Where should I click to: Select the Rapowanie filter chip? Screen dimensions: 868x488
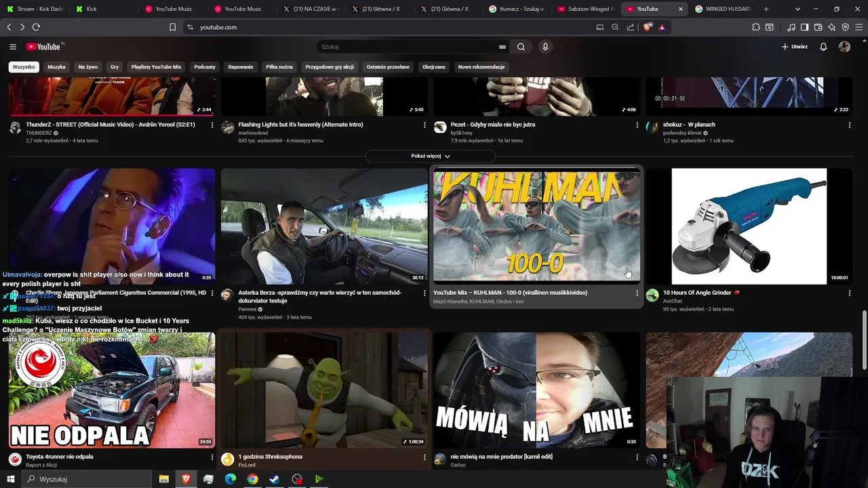point(241,67)
